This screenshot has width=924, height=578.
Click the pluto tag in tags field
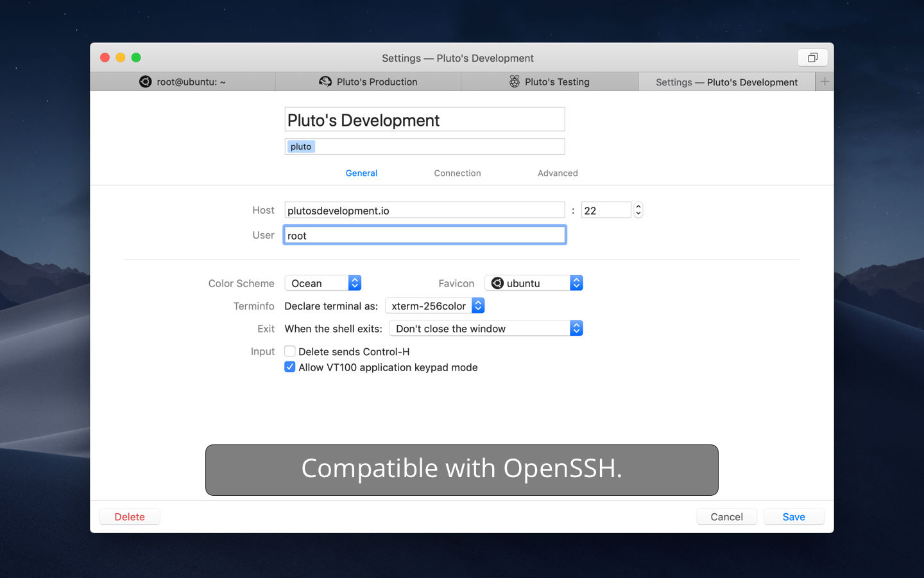pyautogui.click(x=300, y=146)
